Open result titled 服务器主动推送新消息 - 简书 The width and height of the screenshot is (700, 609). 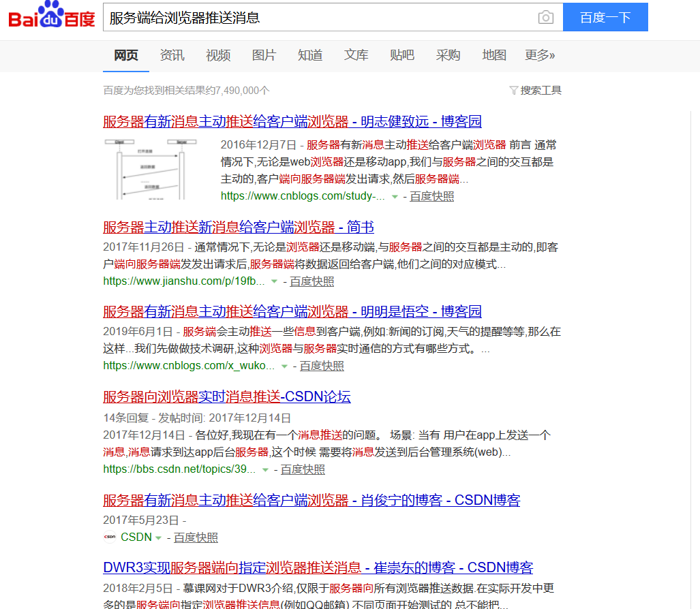[239, 227]
